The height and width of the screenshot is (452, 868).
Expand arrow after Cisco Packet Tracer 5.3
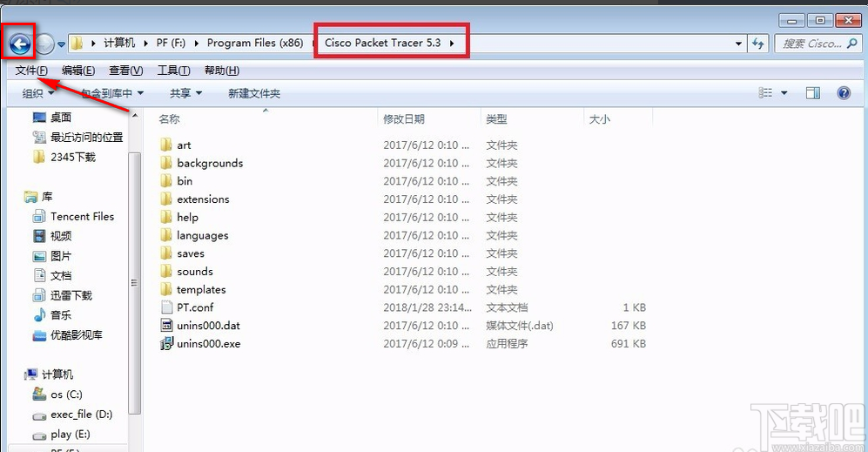coord(452,44)
